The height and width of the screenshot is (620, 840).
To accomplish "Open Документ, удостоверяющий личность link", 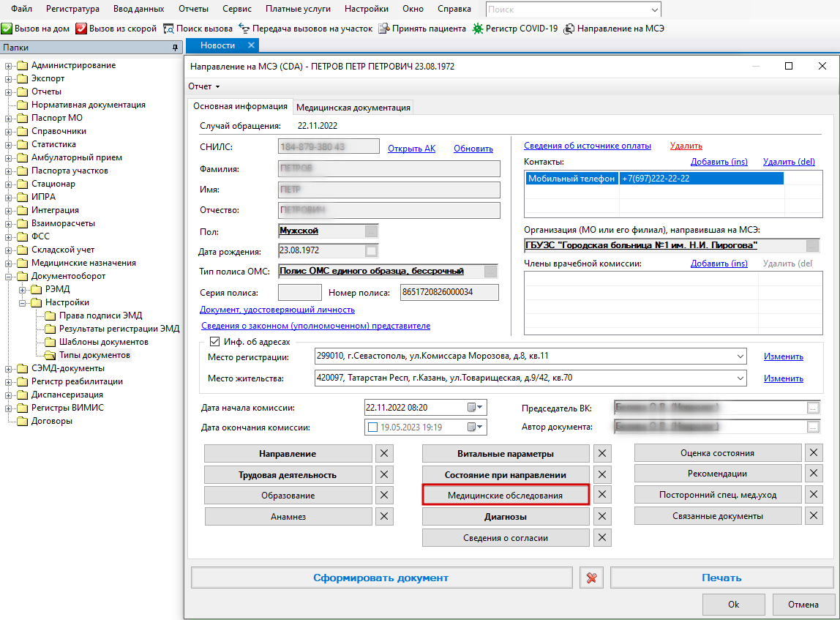I will (x=277, y=310).
